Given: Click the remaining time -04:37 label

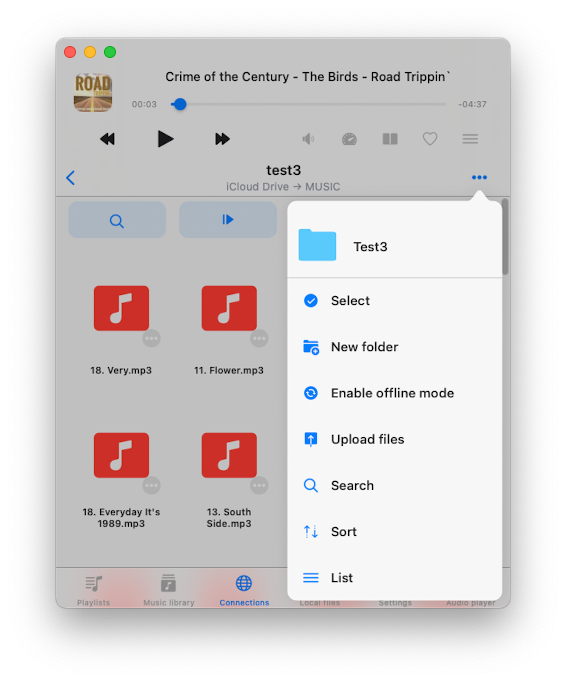Looking at the screenshot, I should [472, 104].
